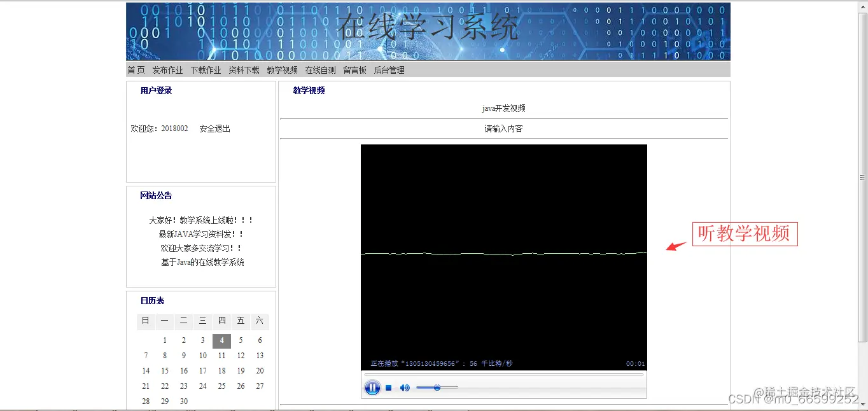Click the page vertical scrollbar
The height and width of the screenshot is (411, 868).
point(863,178)
